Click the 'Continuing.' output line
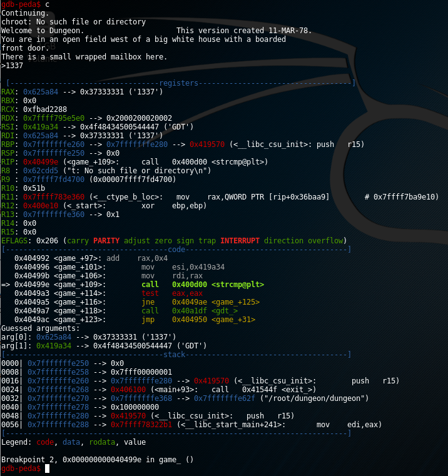 25,13
